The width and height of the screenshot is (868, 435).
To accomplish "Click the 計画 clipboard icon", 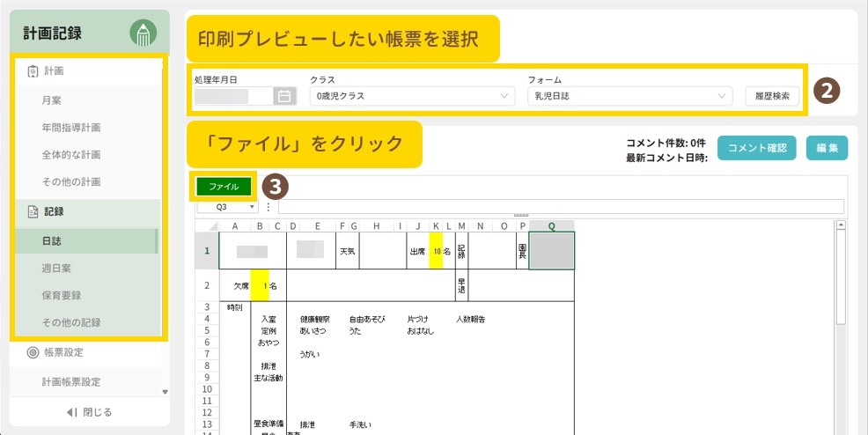I will click(33, 71).
